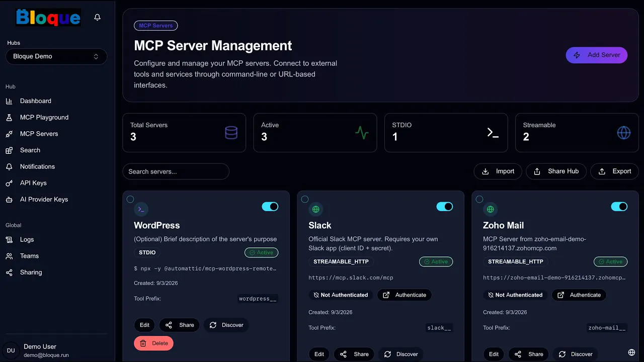Click the globe icon in the bottom corner
Image resolution: width=644 pixels, height=362 pixels.
(x=632, y=352)
